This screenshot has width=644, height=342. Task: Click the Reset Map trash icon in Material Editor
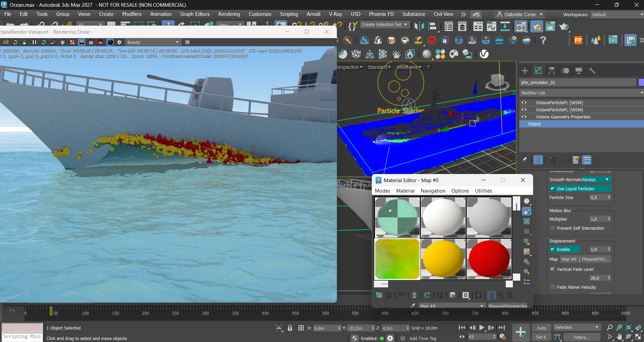click(414, 295)
